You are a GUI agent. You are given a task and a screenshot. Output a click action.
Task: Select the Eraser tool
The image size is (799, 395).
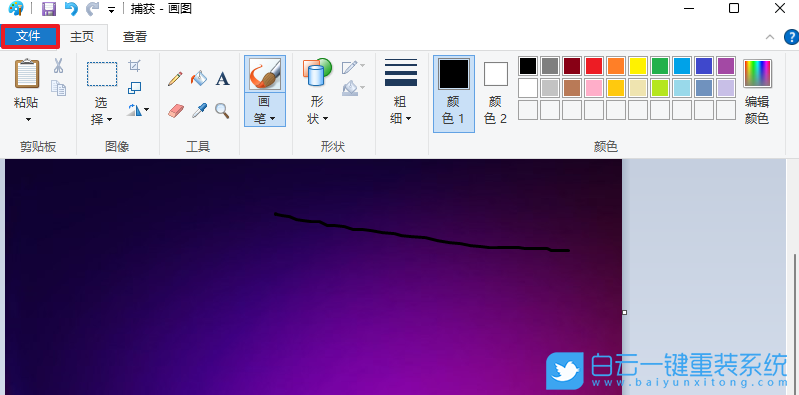(175, 111)
